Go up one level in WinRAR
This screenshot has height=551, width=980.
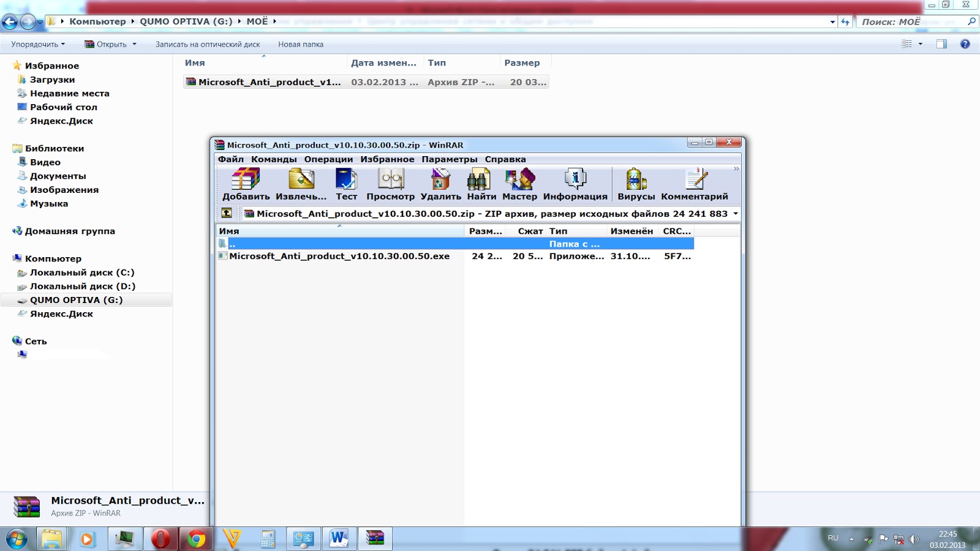tap(227, 213)
